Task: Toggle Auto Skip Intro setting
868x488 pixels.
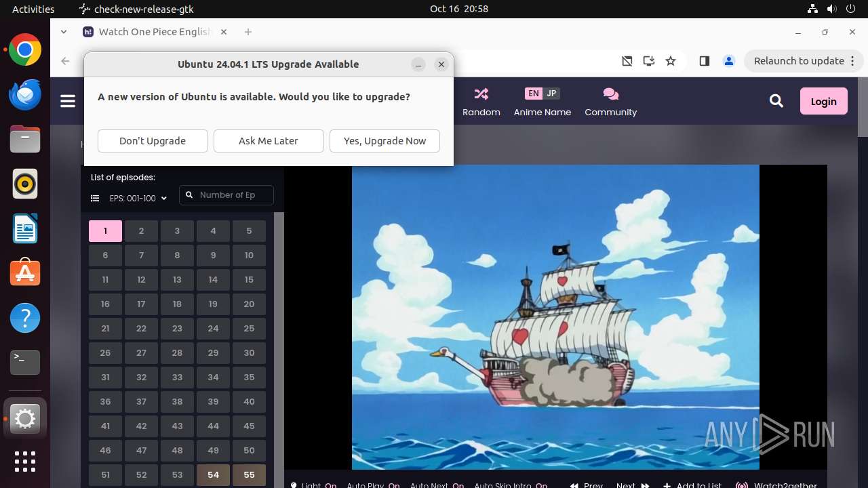Action: click(x=511, y=485)
